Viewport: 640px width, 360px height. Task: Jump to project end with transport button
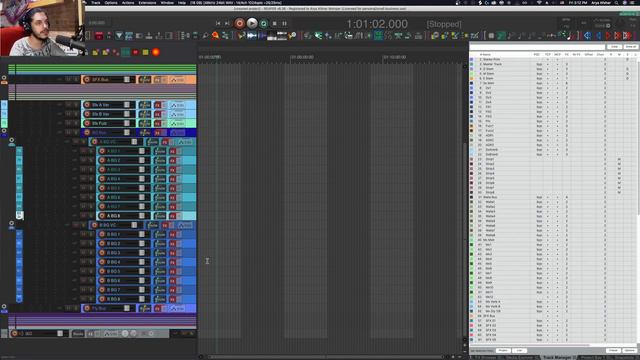[227, 24]
